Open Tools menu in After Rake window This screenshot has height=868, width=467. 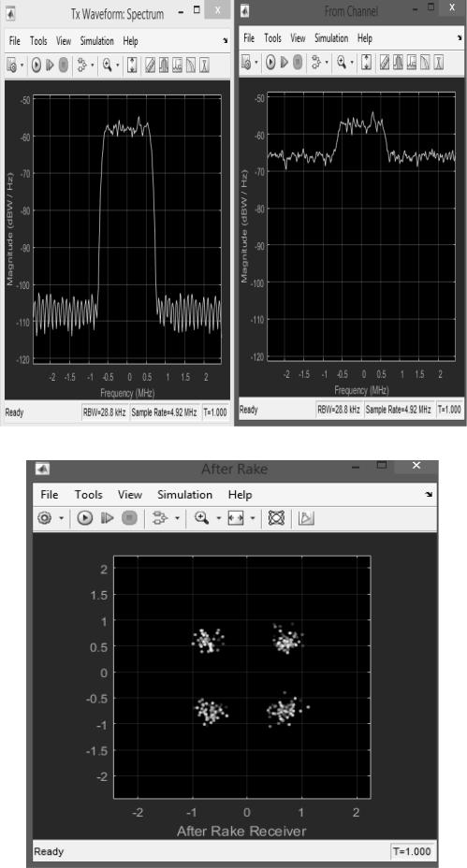pyautogui.click(x=89, y=495)
